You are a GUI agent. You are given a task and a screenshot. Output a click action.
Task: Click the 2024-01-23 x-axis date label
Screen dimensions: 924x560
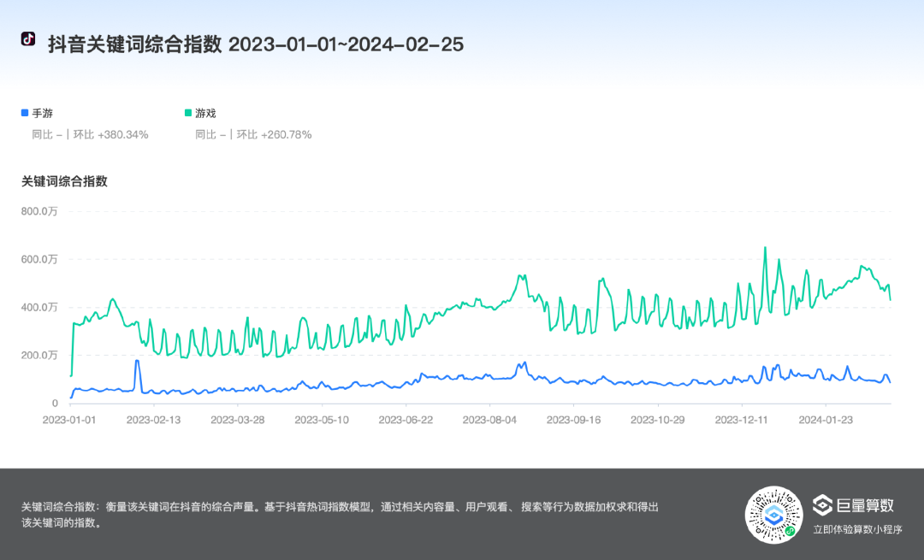click(x=825, y=420)
